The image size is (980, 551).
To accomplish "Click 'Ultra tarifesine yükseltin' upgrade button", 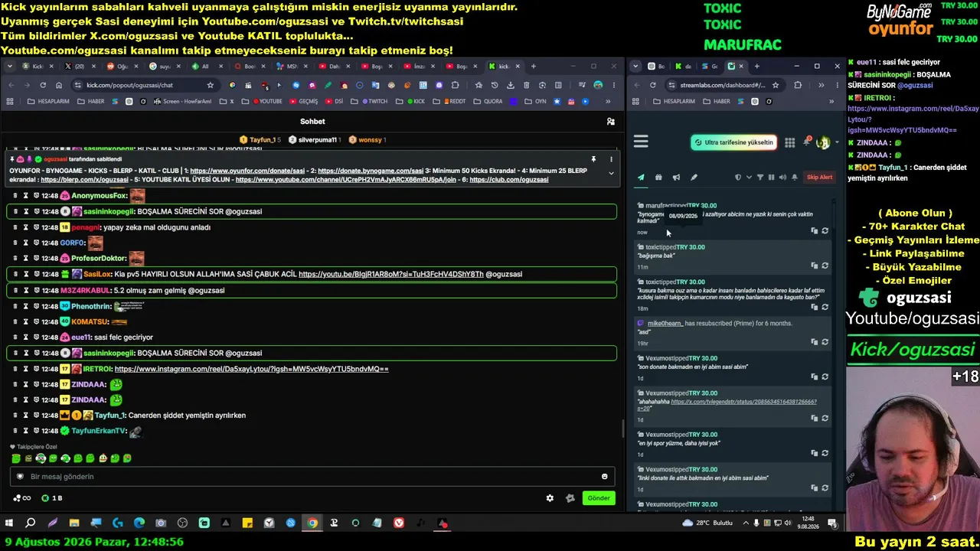I will (x=734, y=142).
